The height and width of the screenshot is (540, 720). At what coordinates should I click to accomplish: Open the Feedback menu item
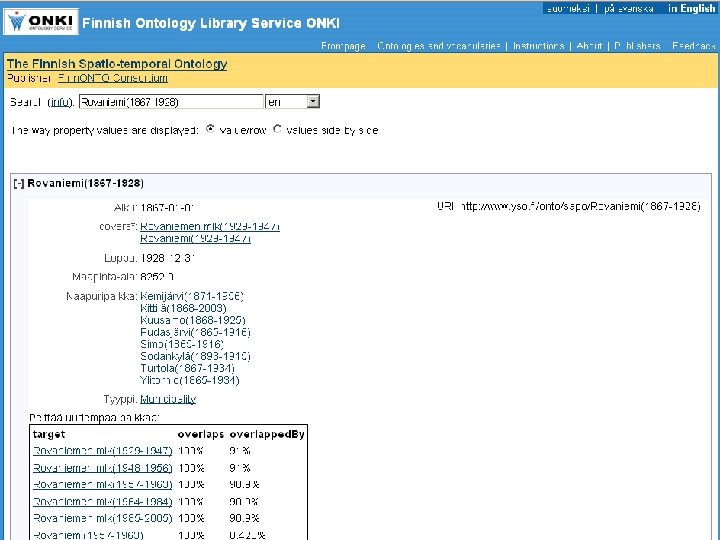click(694, 46)
